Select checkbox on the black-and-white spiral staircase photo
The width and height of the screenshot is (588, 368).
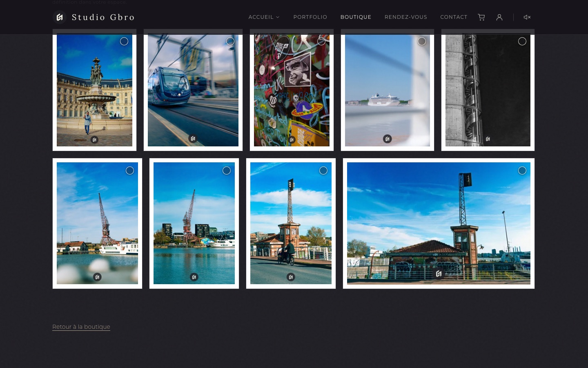tap(522, 41)
